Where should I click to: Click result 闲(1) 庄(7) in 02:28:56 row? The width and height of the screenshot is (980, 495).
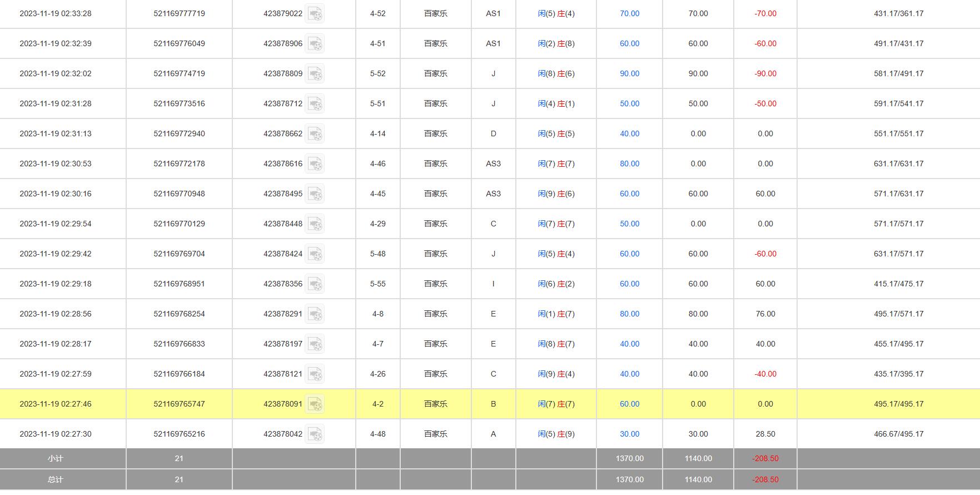click(556, 314)
